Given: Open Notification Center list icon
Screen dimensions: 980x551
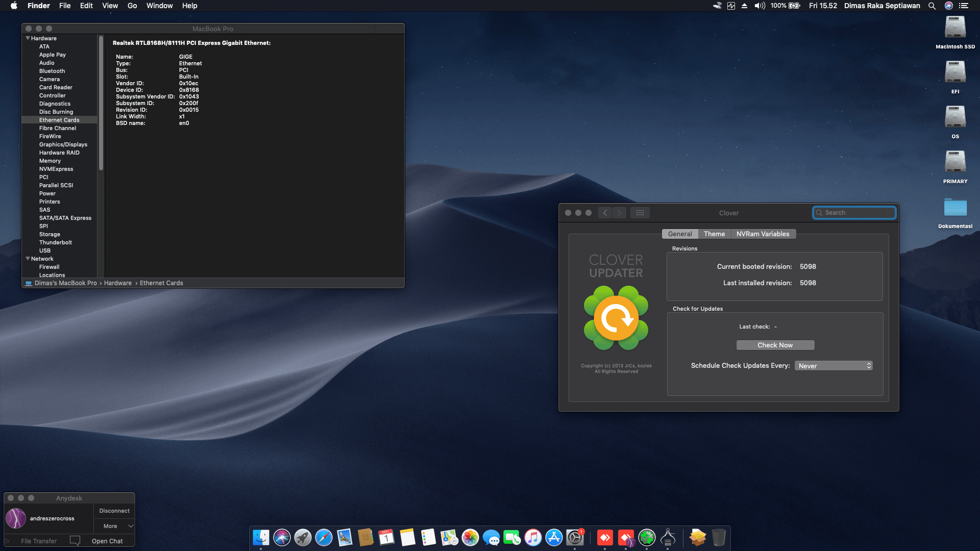Looking at the screenshot, I should 964,6.
